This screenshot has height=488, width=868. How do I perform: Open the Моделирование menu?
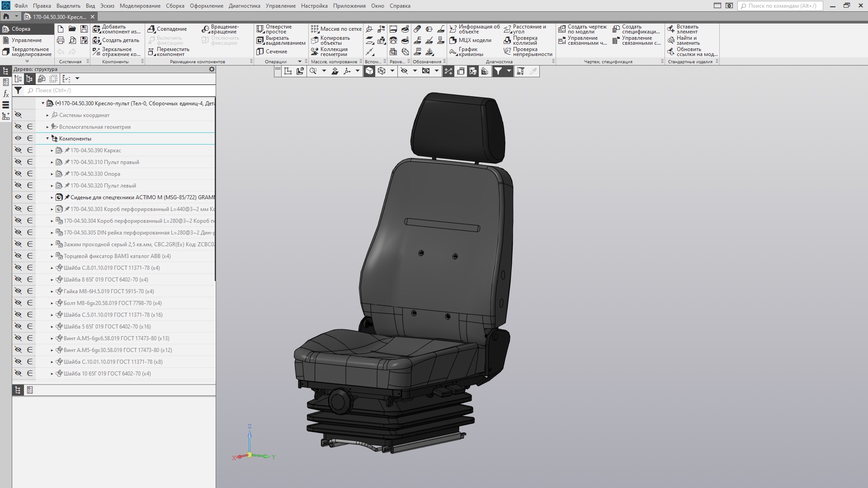(140, 6)
